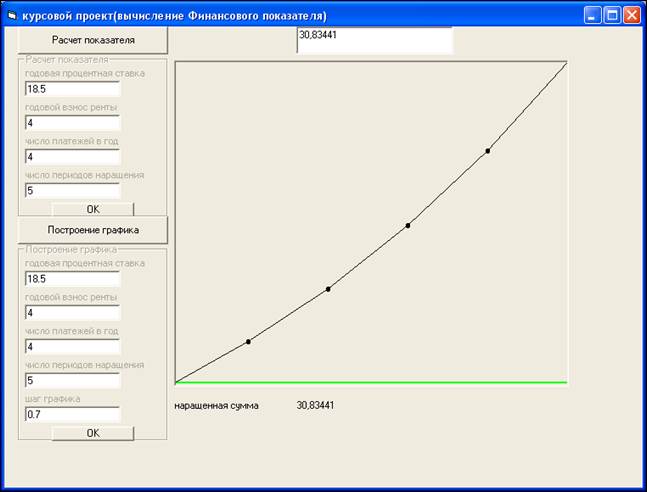Minimize the курсовой проект window
The width and height of the screenshot is (647, 492).
coord(594,16)
